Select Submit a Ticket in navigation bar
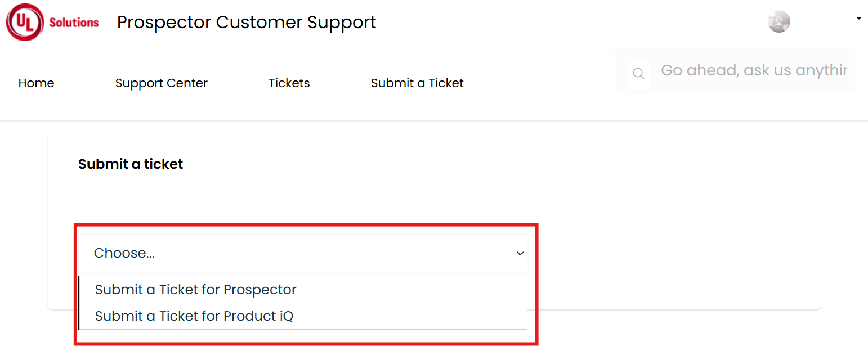The height and width of the screenshot is (346, 868). tap(417, 83)
